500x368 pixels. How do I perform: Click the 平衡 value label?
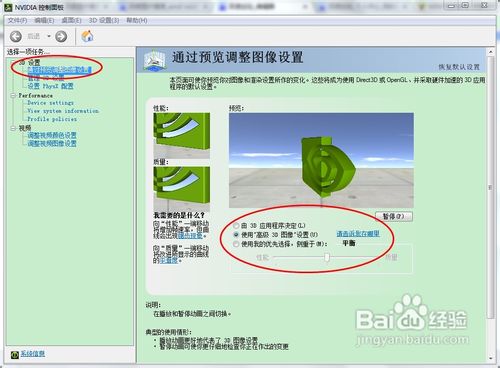[x=349, y=243]
